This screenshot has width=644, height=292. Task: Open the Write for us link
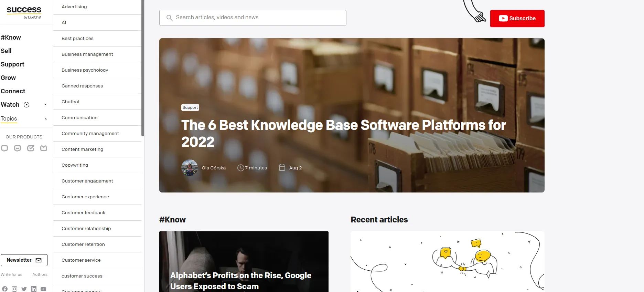(x=11, y=274)
